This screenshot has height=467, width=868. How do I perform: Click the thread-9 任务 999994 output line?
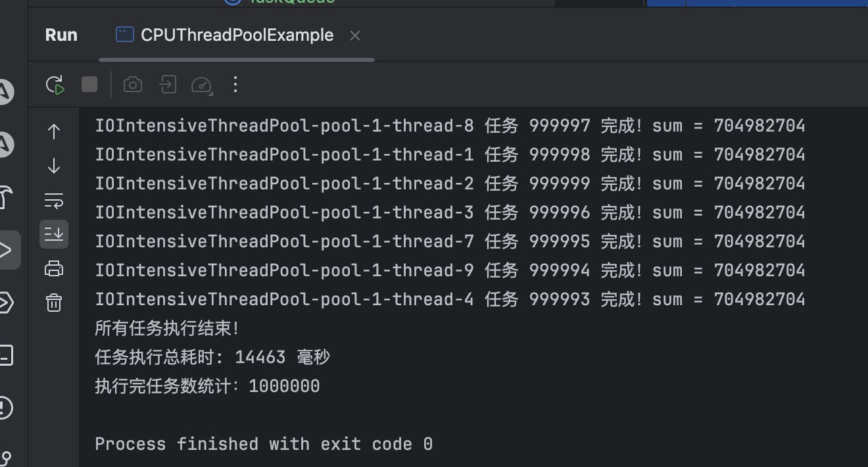(450, 270)
